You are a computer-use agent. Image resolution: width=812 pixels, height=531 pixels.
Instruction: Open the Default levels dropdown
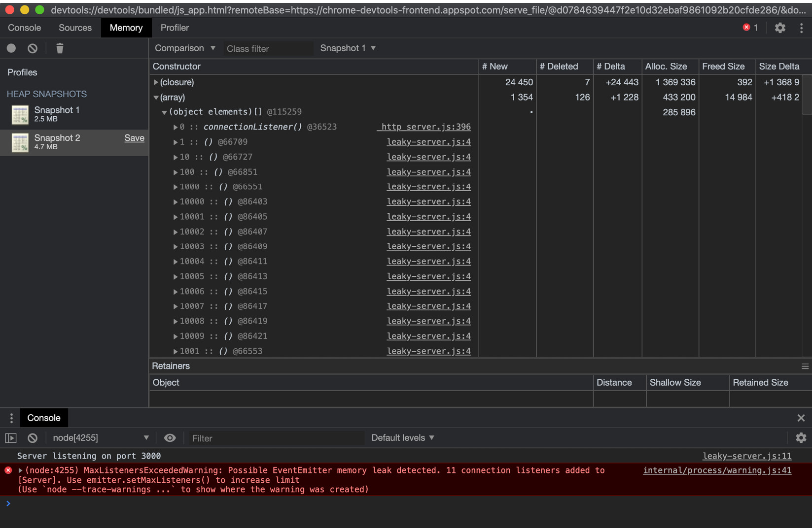[x=402, y=437]
